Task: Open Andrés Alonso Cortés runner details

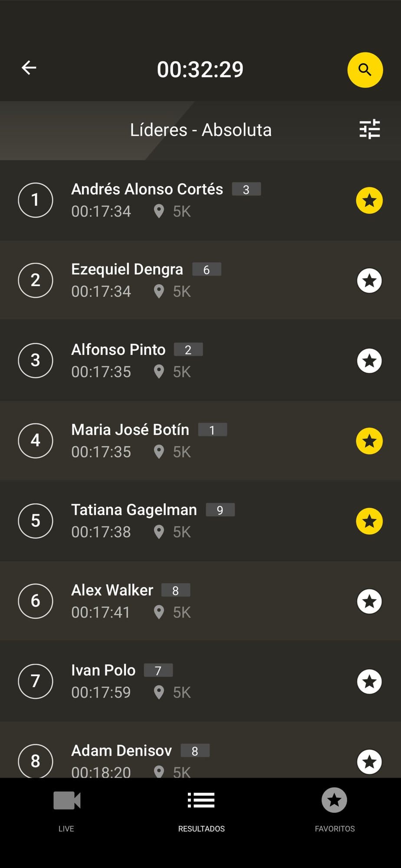Action: pos(147,190)
